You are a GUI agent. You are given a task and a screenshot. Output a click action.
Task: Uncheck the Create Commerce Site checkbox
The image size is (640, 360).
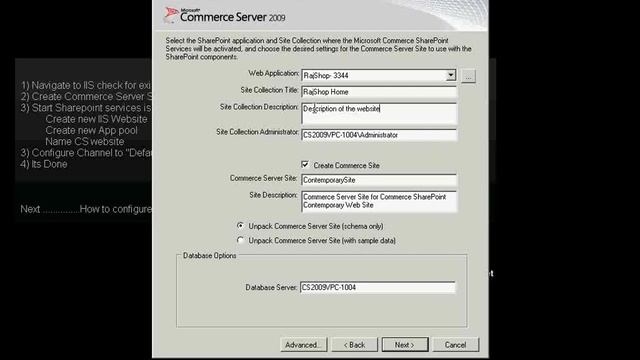tap(305, 164)
